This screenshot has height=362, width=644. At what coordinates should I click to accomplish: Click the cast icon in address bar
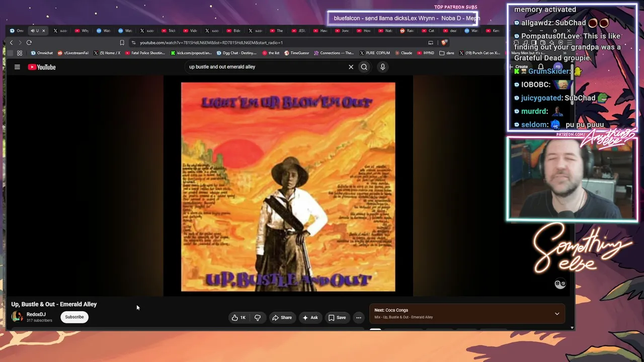[431, 43]
